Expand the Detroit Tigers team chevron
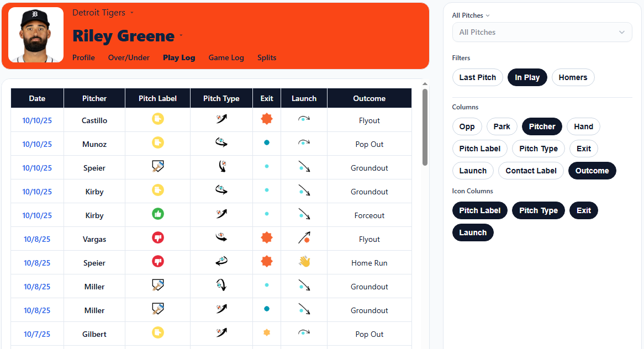 [x=131, y=12]
